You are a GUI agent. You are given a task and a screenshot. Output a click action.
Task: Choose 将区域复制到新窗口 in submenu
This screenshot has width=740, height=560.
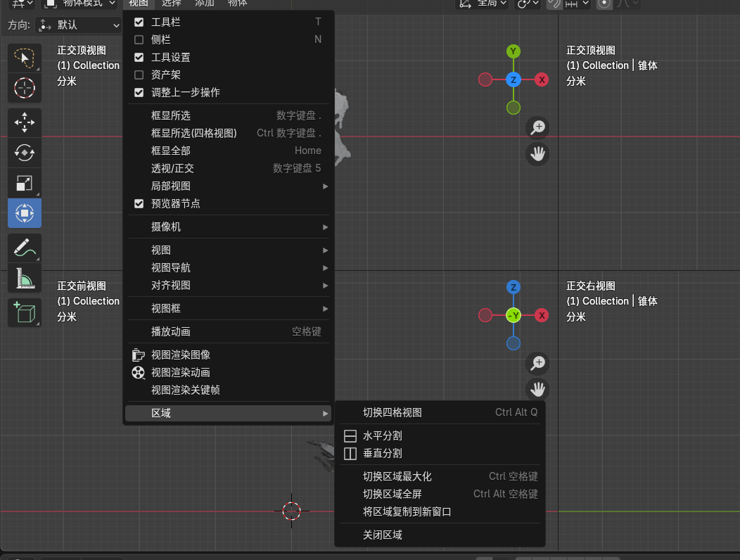click(440, 512)
